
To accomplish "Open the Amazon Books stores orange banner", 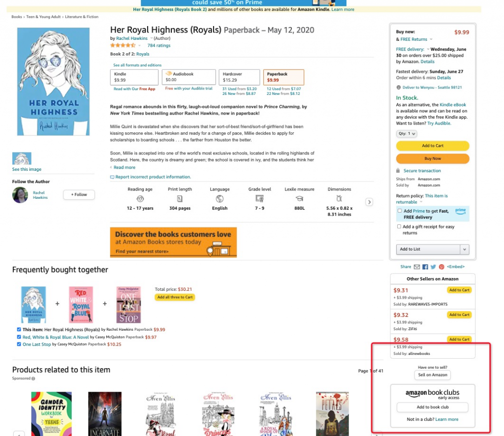I will coord(173,242).
